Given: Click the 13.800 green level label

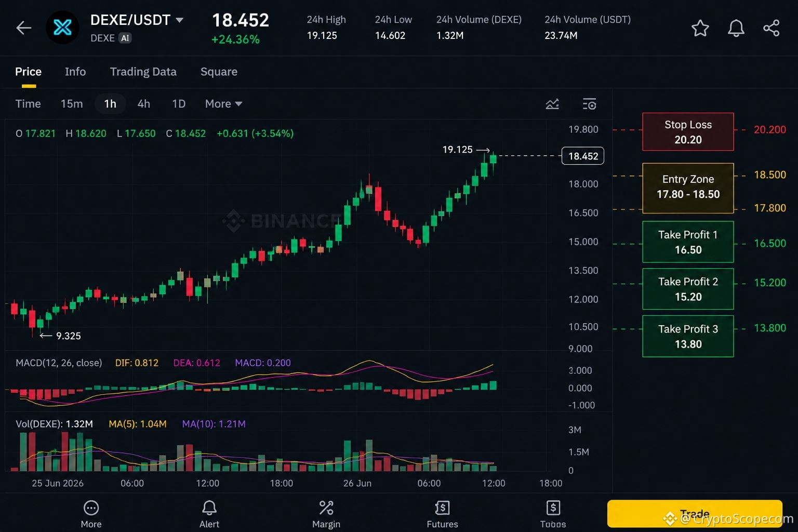Looking at the screenshot, I should 769,328.
